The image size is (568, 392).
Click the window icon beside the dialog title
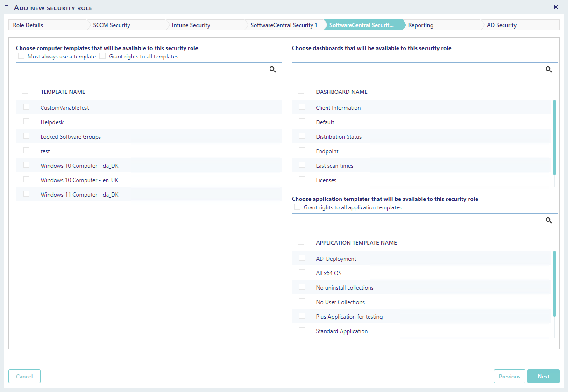click(7, 7)
